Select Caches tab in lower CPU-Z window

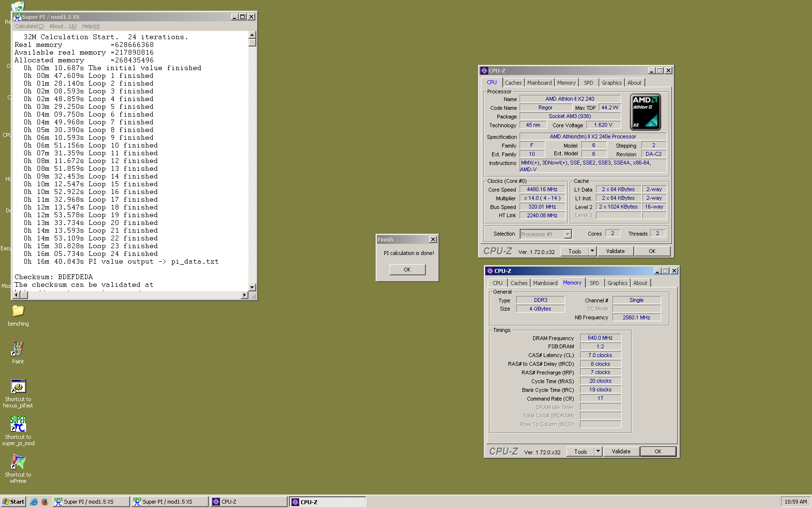click(519, 283)
